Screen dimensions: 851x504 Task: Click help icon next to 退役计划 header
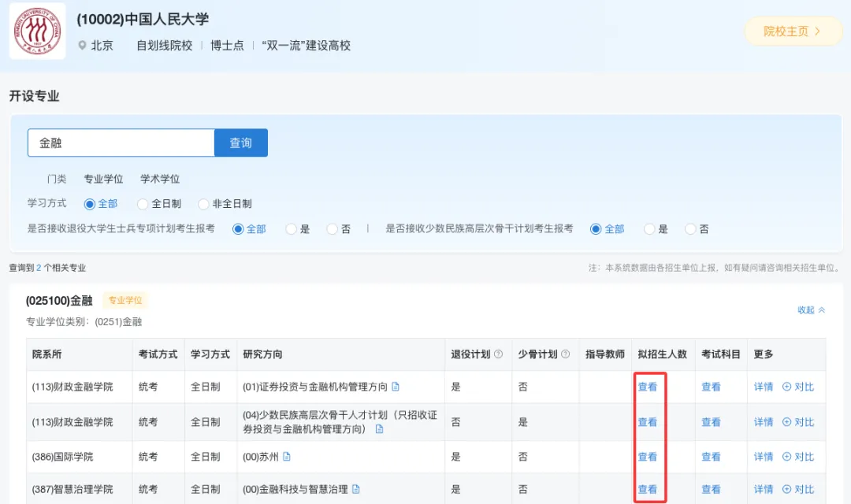click(x=498, y=354)
